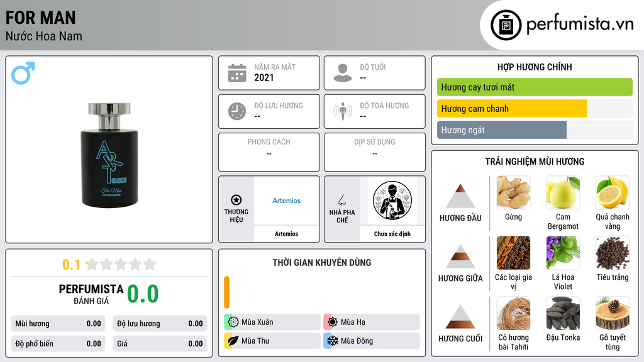Viewport: 644px width, 362px height.
Task: Open the Các loại gia vị image
Action: (513, 253)
